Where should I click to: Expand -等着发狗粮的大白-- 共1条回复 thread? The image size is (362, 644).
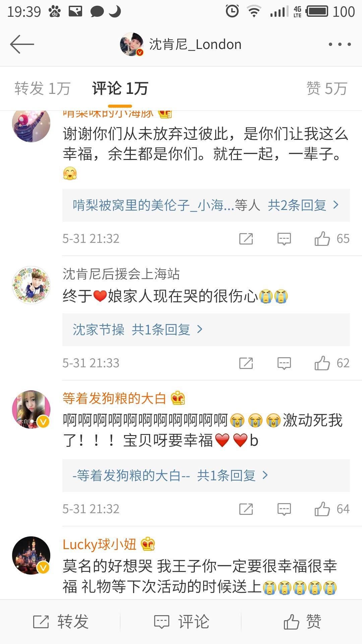[206, 476]
